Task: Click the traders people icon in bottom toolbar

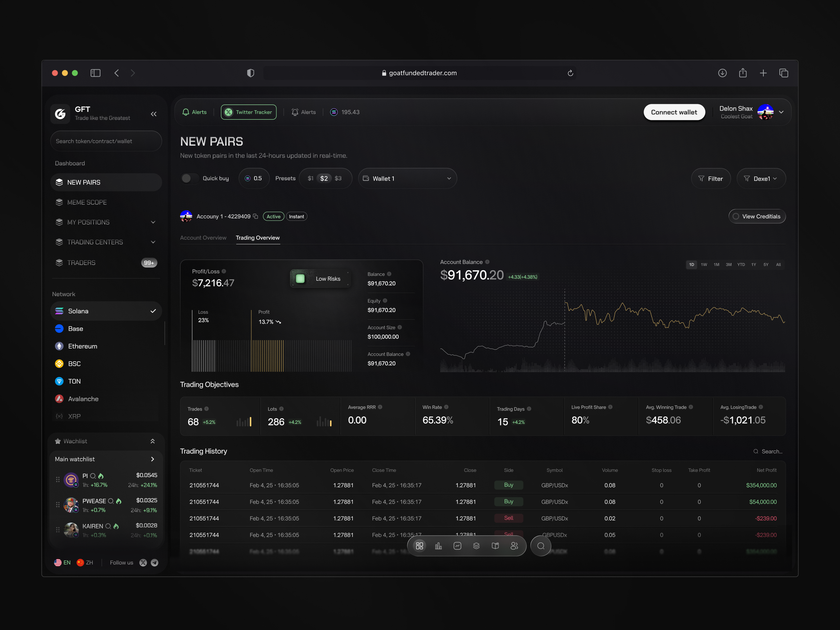Action: pos(514,546)
